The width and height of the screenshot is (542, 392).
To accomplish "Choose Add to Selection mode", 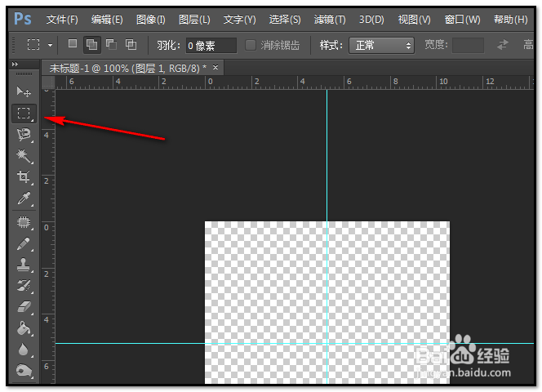I will point(92,45).
